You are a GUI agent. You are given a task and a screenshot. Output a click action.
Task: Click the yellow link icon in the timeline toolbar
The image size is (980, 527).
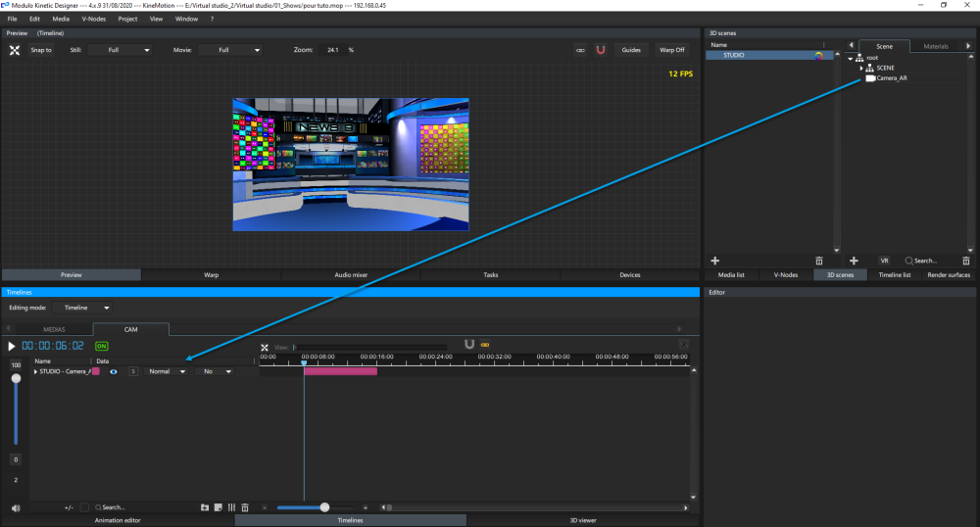484,345
